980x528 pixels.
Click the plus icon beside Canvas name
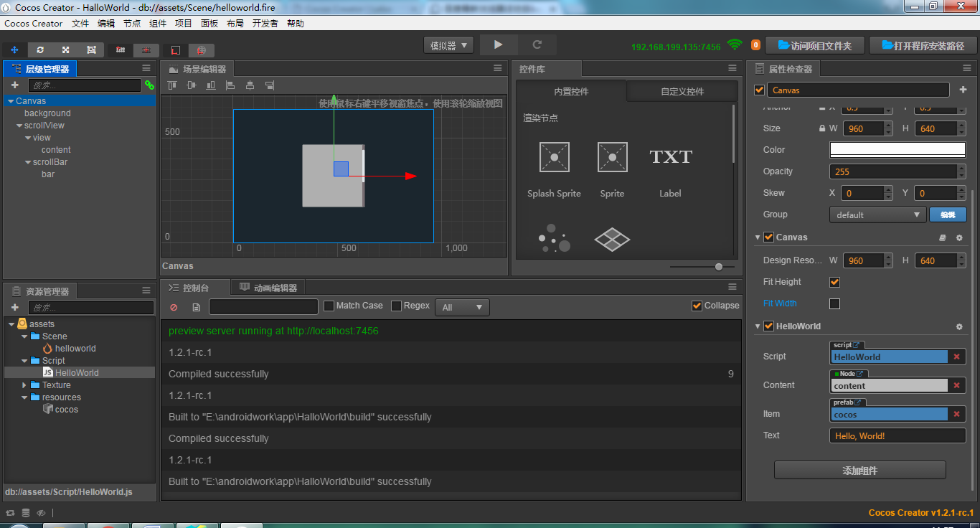pyautogui.click(x=963, y=90)
